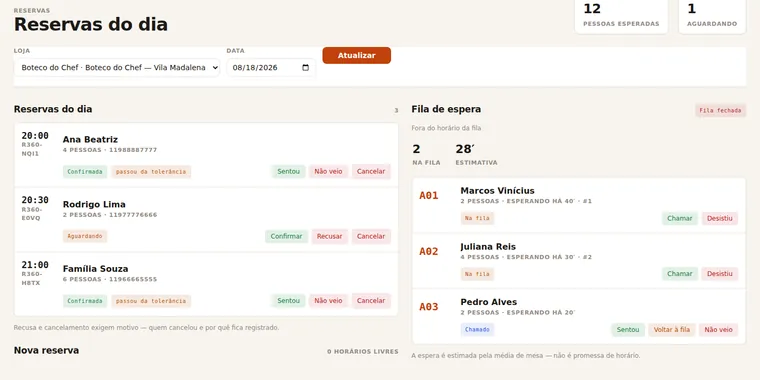The width and height of the screenshot is (760, 380).
Task: Click the date field showing 08/18/2026
Action: tap(271, 68)
